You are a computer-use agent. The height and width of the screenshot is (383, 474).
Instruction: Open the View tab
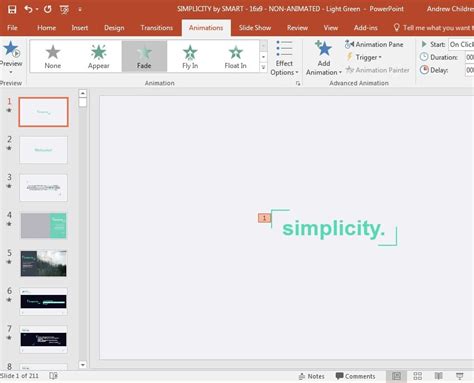click(x=331, y=28)
